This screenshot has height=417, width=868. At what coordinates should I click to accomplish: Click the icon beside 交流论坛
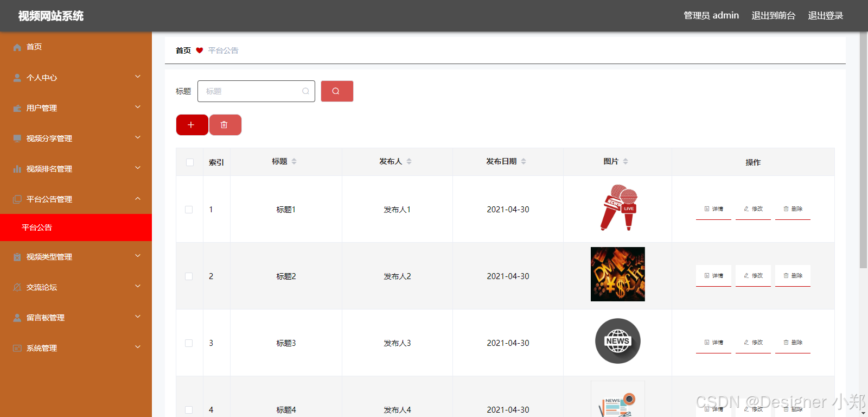17,287
